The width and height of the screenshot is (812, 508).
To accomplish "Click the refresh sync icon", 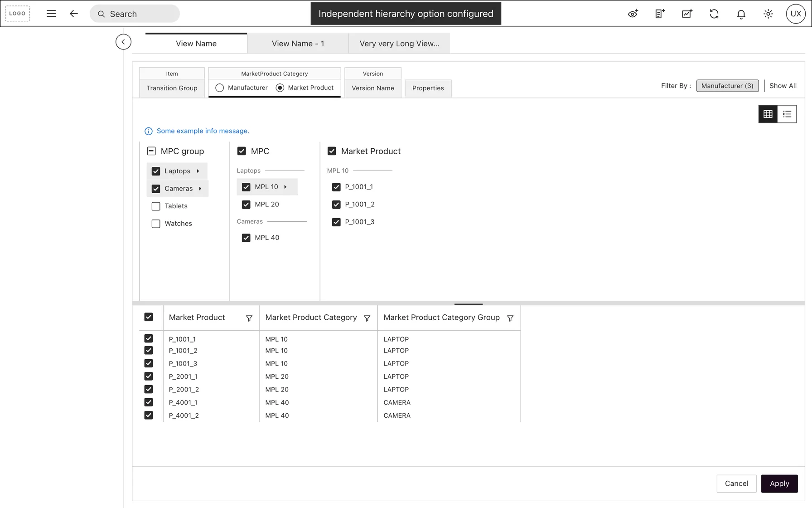I will 714,14.
